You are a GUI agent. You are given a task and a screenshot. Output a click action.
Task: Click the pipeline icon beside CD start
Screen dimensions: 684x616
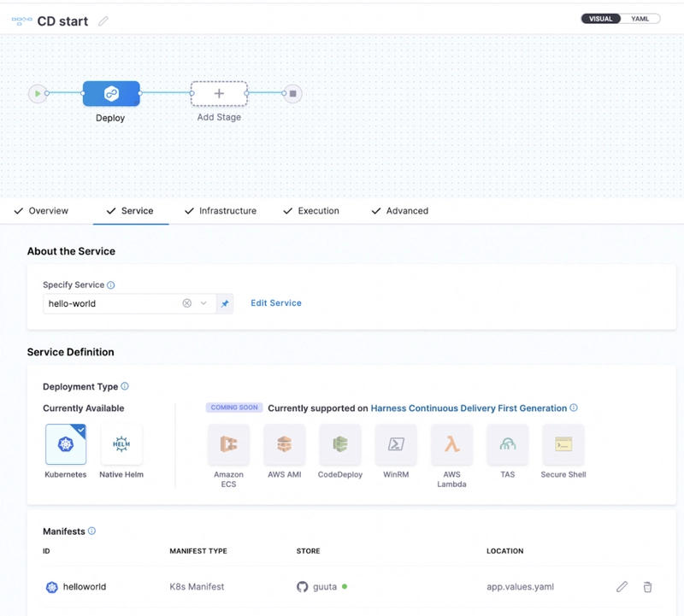tap(22, 21)
